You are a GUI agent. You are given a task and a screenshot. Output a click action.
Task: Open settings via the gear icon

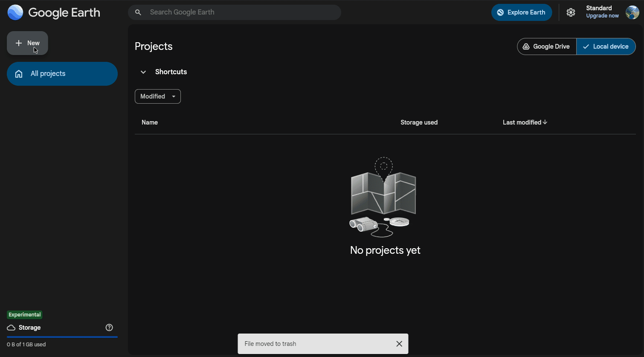(x=571, y=12)
